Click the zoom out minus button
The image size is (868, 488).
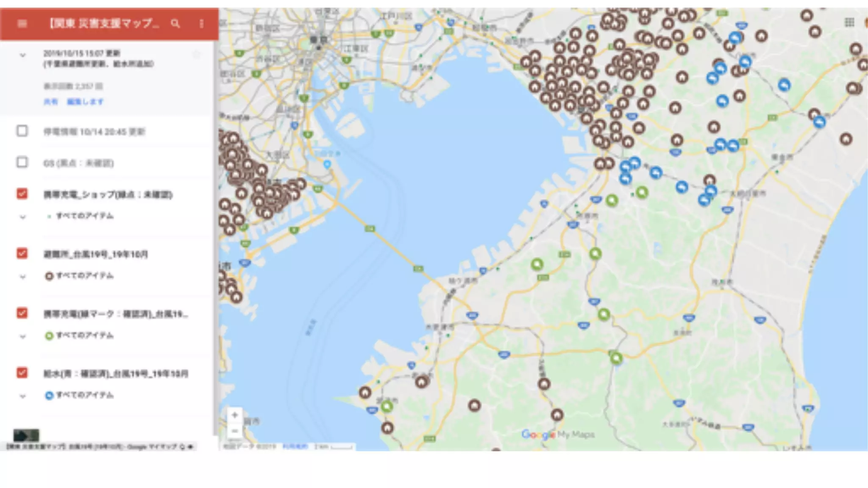pyautogui.click(x=234, y=431)
